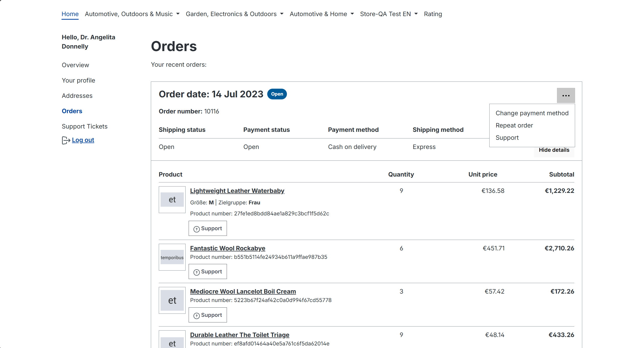Click order number 10116 text
The width and height of the screenshot is (644, 348).
(212, 111)
